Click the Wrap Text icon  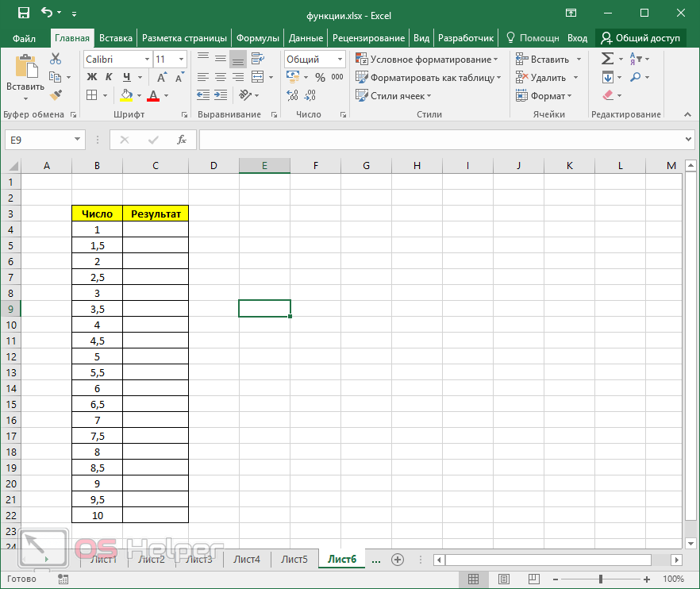click(x=258, y=59)
